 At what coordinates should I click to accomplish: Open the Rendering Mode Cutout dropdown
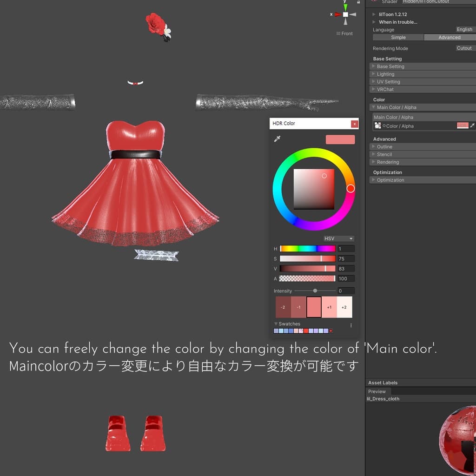point(464,48)
